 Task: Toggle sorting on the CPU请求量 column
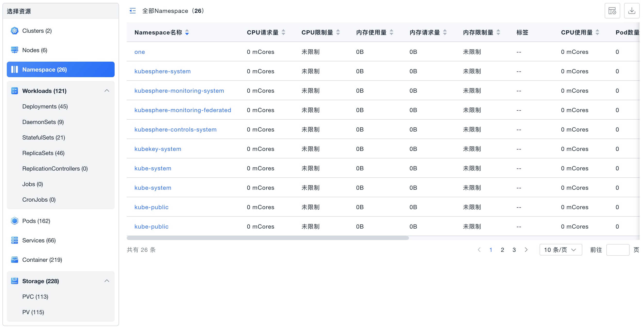(283, 32)
